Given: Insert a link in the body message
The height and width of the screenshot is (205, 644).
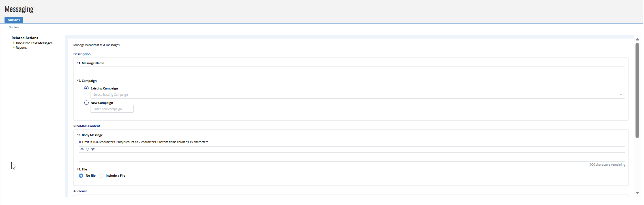Looking at the screenshot, I should click(82, 149).
